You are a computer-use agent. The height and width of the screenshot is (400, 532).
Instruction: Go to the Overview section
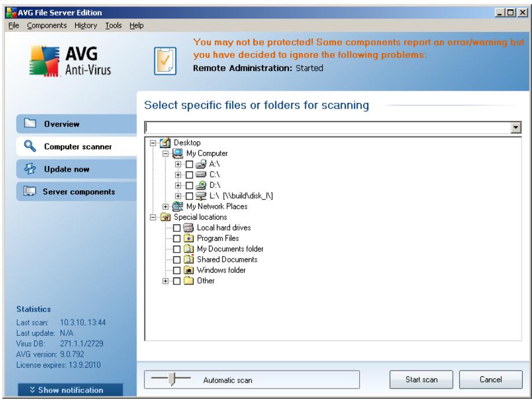pos(76,124)
